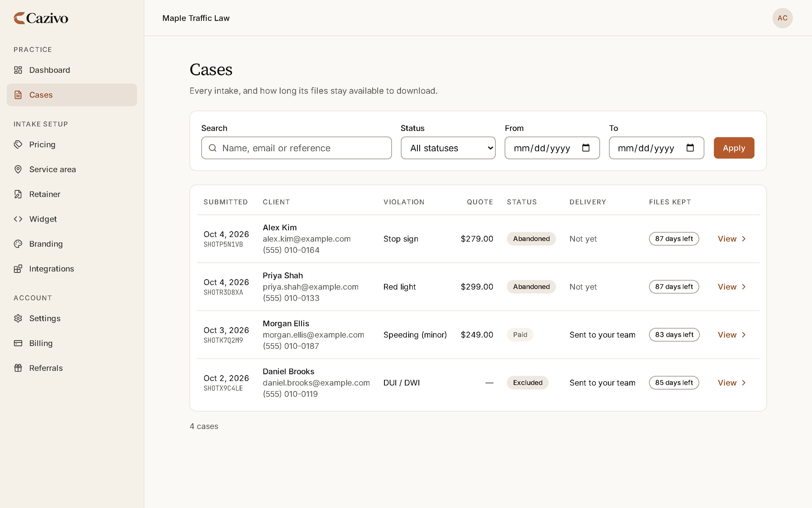Open the From date calendar picker icon

[x=586, y=148]
